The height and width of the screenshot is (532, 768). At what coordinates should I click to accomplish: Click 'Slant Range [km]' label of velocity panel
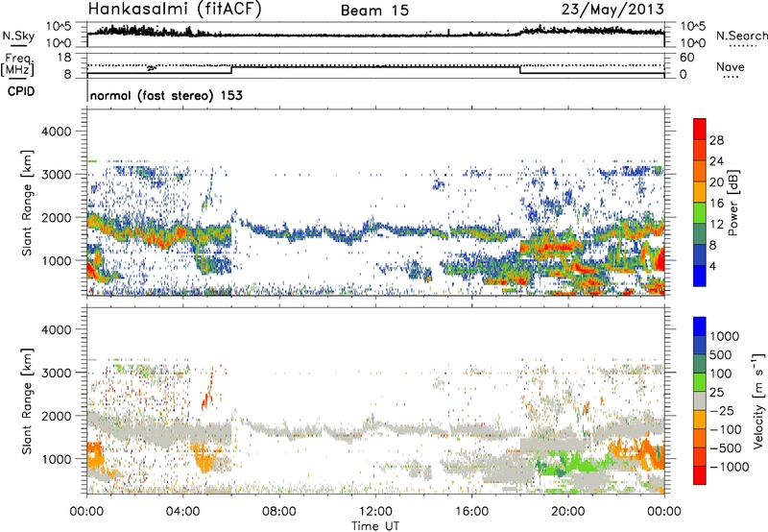click(x=28, y=400)
